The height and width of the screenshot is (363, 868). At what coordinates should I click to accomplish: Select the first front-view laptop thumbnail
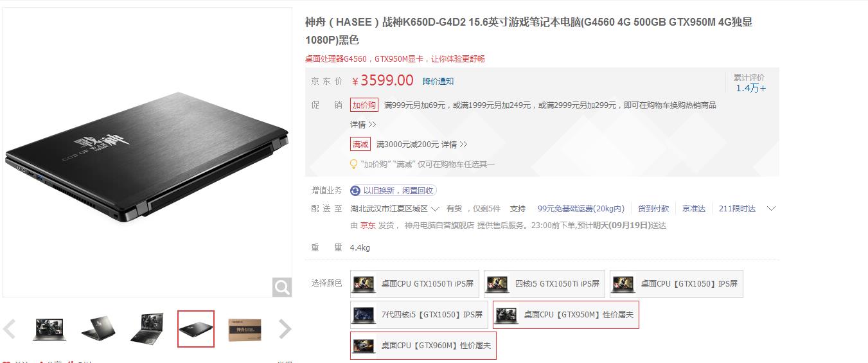point(49,329)
